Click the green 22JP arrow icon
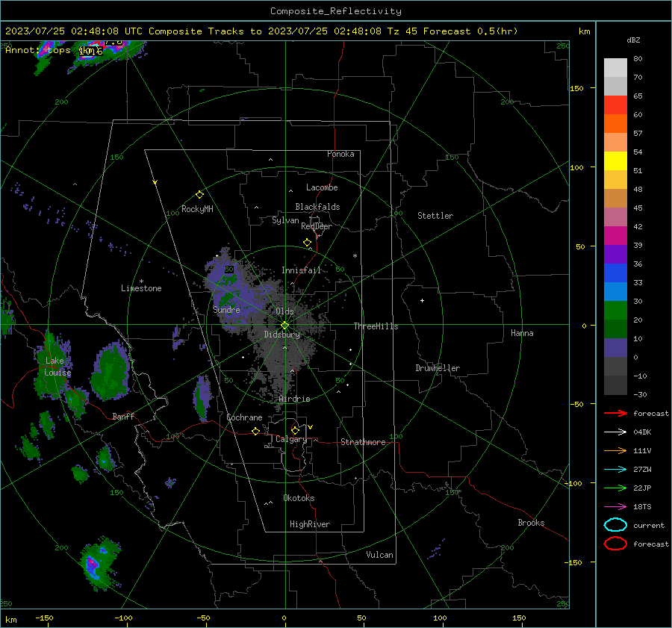The width and height of the screenshot is (672, 628). coord(615,488)
